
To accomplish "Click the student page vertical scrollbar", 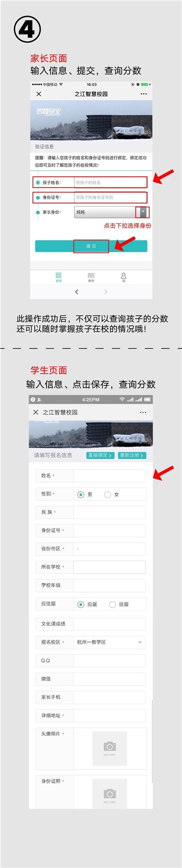I will coord(152,742).
